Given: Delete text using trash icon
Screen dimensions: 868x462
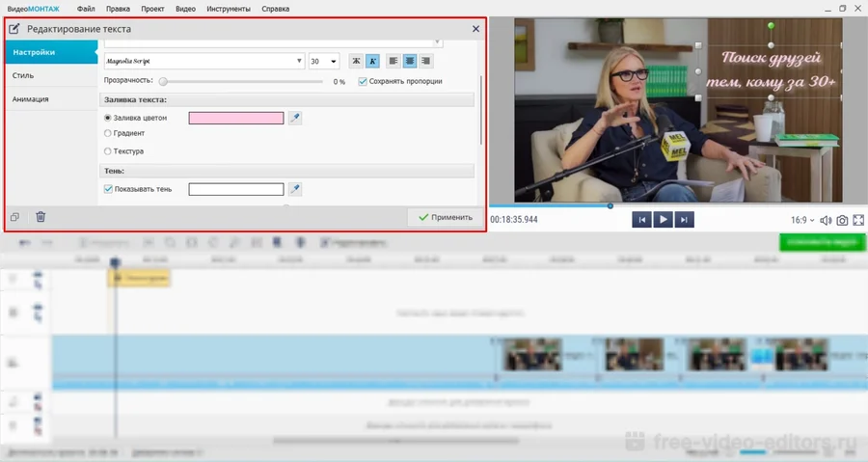Looking at the screenshot, I should (x=41, y=217).
